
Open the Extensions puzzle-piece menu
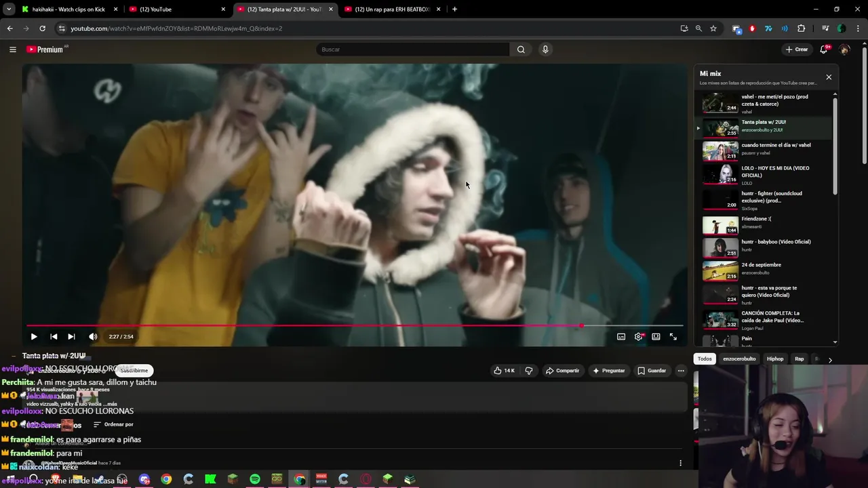click(x=801, y=28)
